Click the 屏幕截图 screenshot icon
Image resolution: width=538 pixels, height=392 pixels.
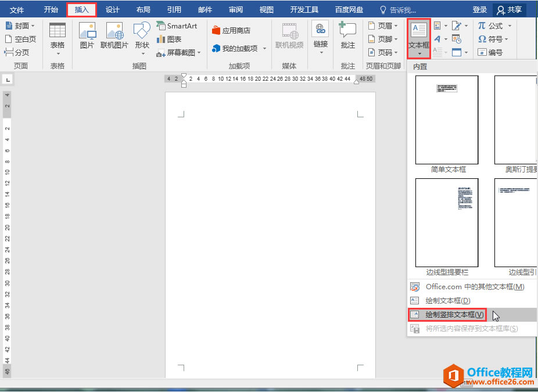tap(160, 53)
